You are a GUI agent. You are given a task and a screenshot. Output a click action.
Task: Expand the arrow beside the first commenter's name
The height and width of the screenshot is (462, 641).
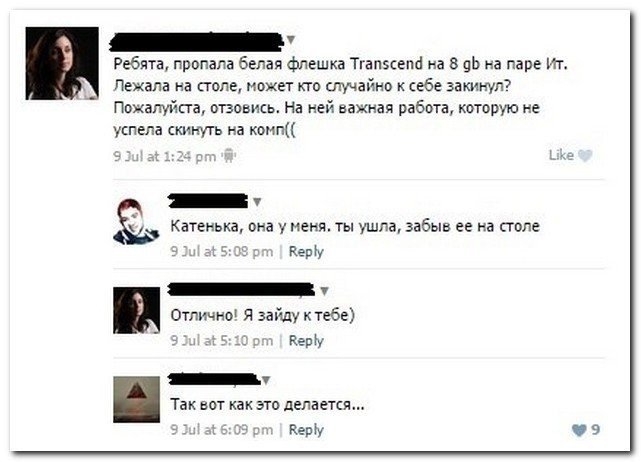tap(257, 202)
